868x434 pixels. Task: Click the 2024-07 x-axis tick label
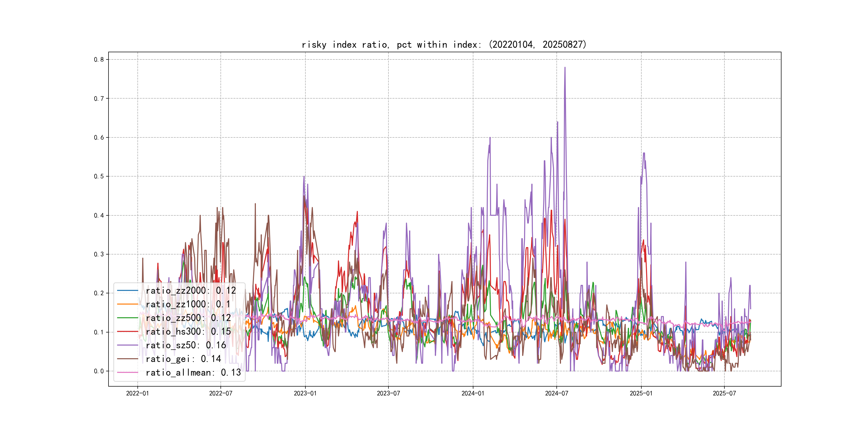click(556, 393)
